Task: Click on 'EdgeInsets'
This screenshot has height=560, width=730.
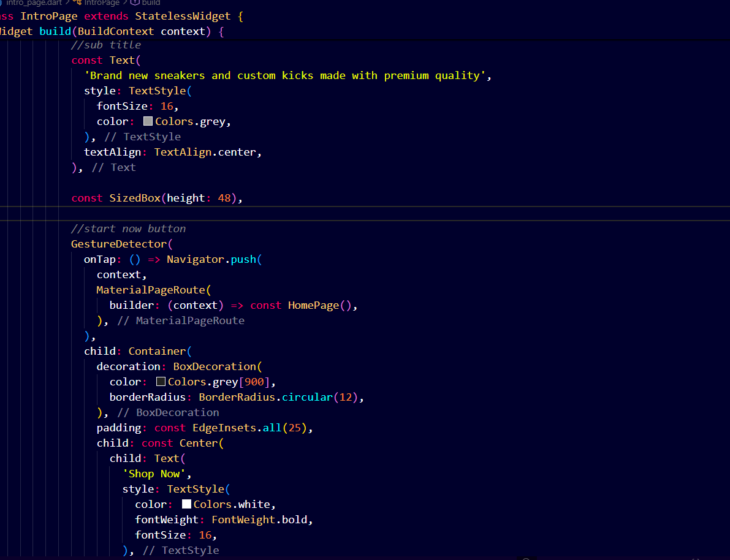Action: pos(224,428)
